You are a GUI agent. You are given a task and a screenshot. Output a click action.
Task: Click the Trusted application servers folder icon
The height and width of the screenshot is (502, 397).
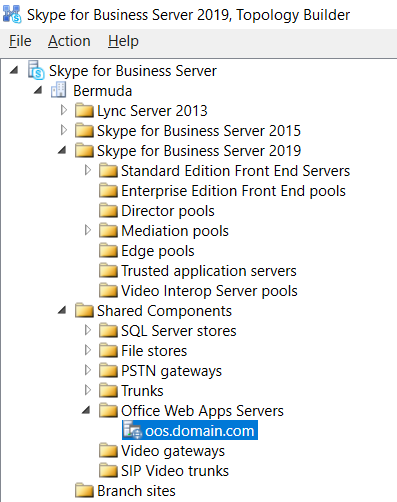[x=108, y=271]
